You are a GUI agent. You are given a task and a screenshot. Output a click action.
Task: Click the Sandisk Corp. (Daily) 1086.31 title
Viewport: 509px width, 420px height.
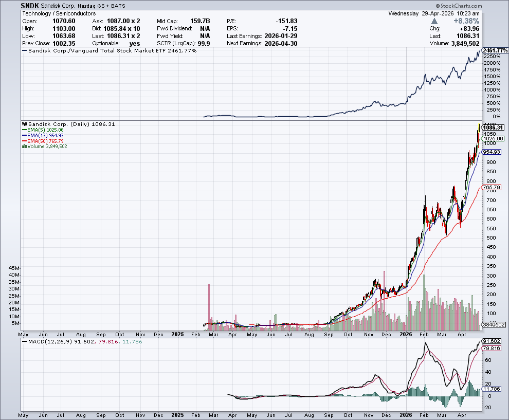tap(72, 124)
